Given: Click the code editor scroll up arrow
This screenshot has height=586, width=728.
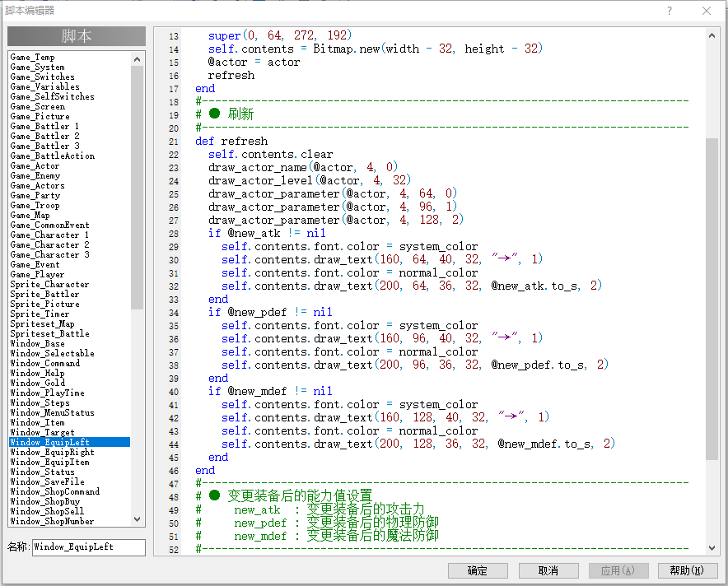Looking at the screenshot, I should coord(712,35).
